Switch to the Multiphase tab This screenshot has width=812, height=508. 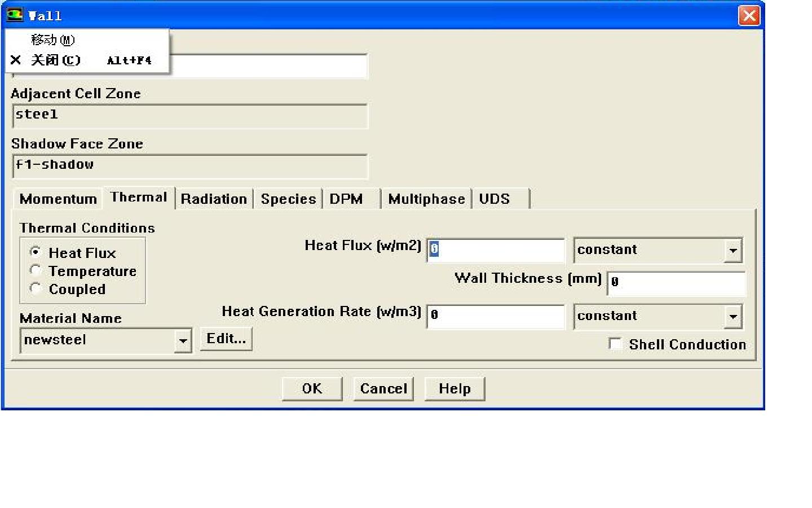(426, 199)
